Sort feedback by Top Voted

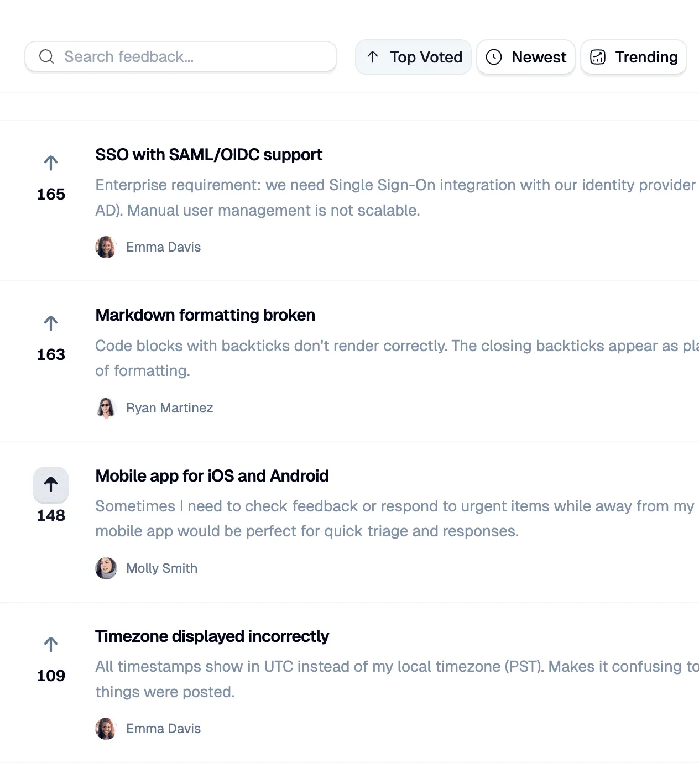coord(413,57)
